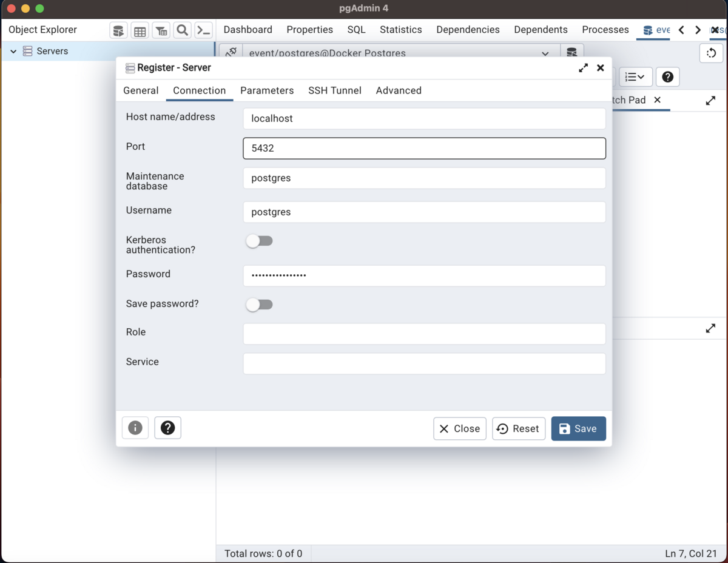Image resolution: width=728 pixels, height=563 pixels.
Task: Expand the Scratch Pad panel
Action: 710,101
